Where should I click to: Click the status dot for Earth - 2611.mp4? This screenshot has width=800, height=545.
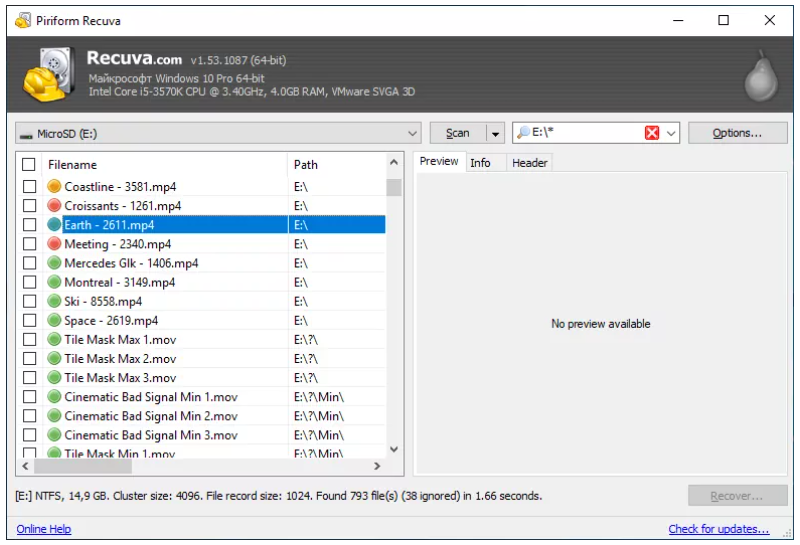pyautogui.click(x=54, y=225)
